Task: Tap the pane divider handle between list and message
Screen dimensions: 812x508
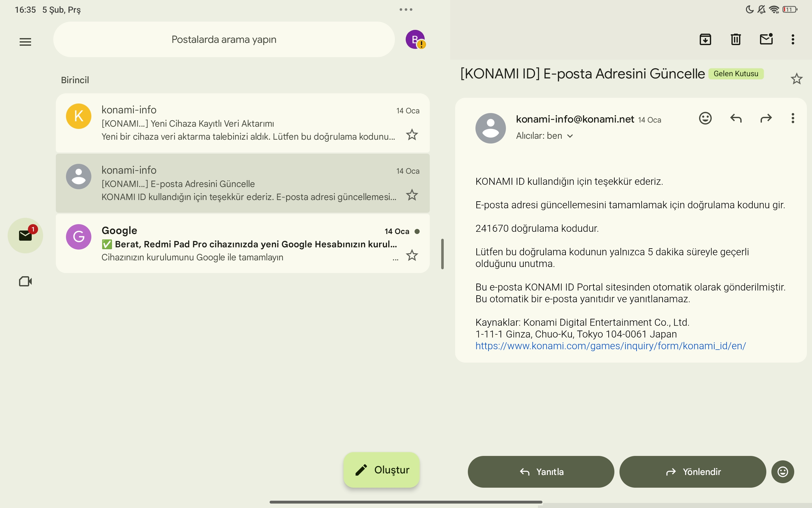Action: pyautogui.click(x=442, y=254)
